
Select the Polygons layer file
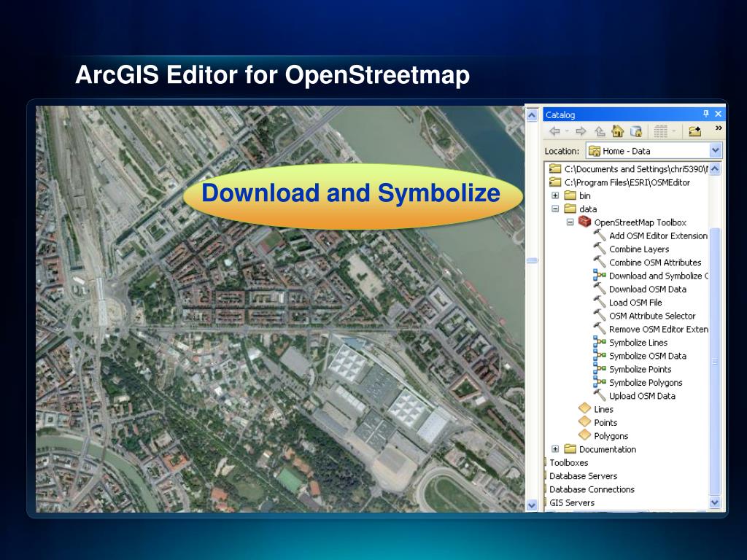(611, 436)
